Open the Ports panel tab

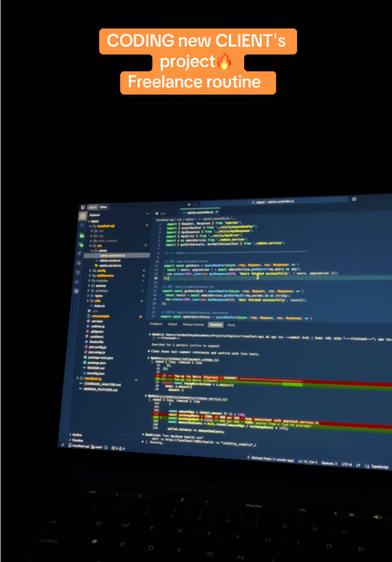point(231,325)
